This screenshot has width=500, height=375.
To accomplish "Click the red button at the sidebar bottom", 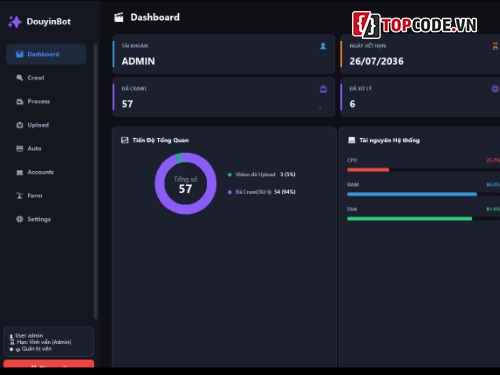I will pos(49,364).
